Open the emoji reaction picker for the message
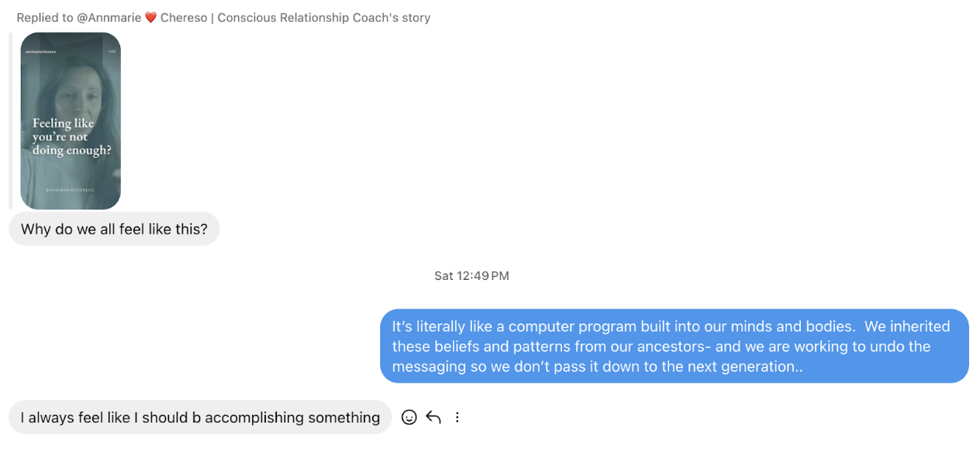The width and height of the screenshot is (980, 459). tap(409, 417)
